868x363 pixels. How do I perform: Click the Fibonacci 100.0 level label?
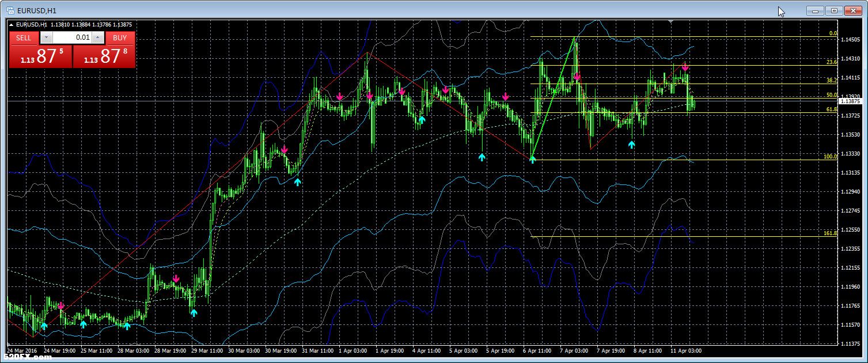click(x=830, y=157)
